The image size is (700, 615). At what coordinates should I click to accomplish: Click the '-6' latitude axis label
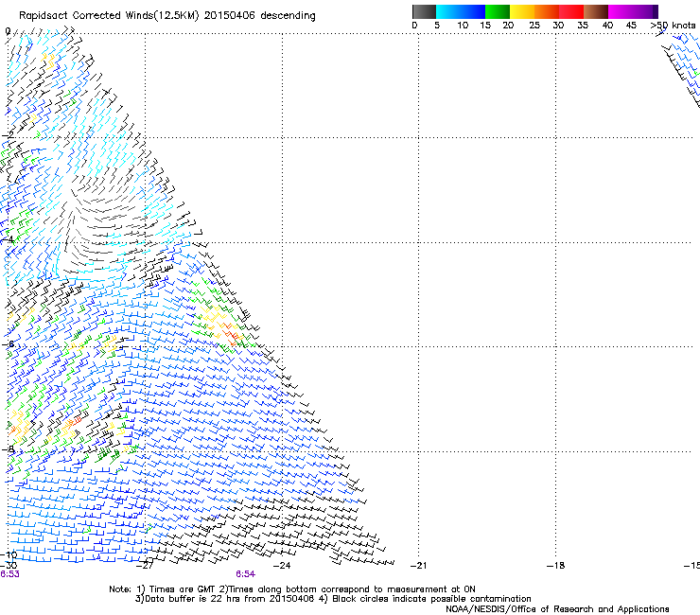[9, 344]
